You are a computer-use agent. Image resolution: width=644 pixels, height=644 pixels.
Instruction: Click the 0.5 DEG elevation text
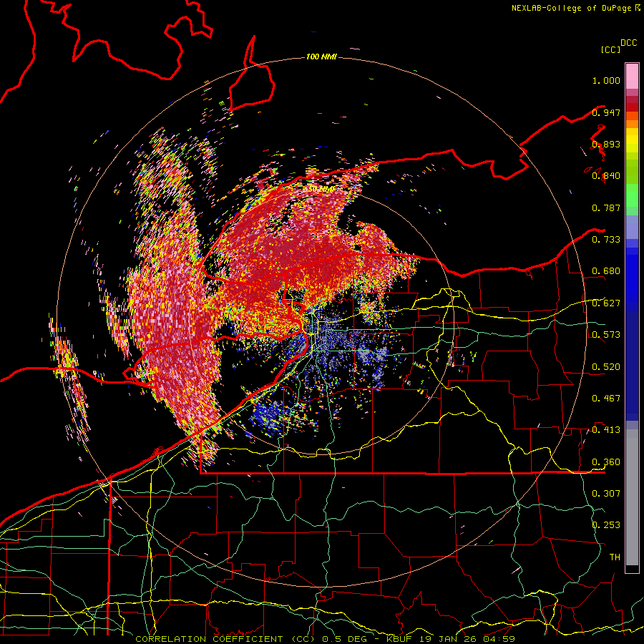tap(345, 639)
